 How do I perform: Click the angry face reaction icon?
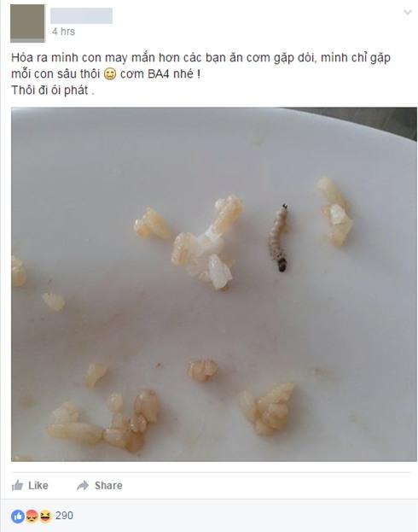click(x=32, y=517)
